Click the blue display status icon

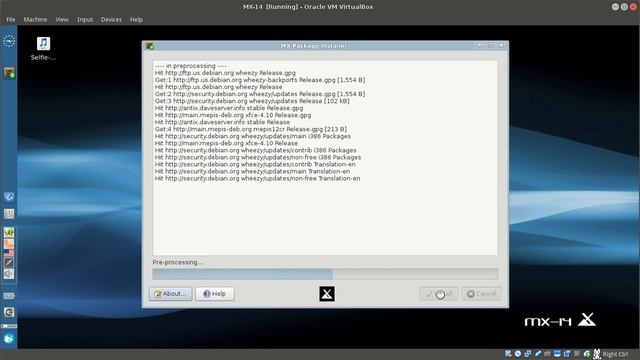pos(557,354)
